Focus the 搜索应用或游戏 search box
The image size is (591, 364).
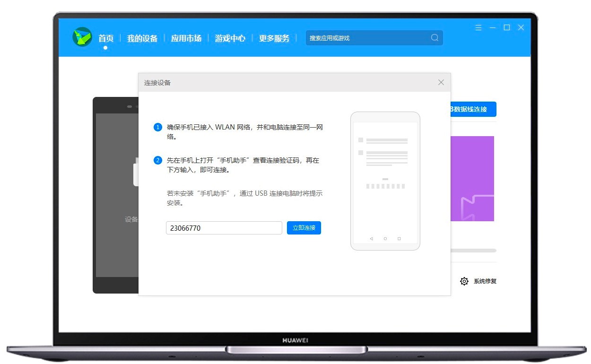pos(374,38)
